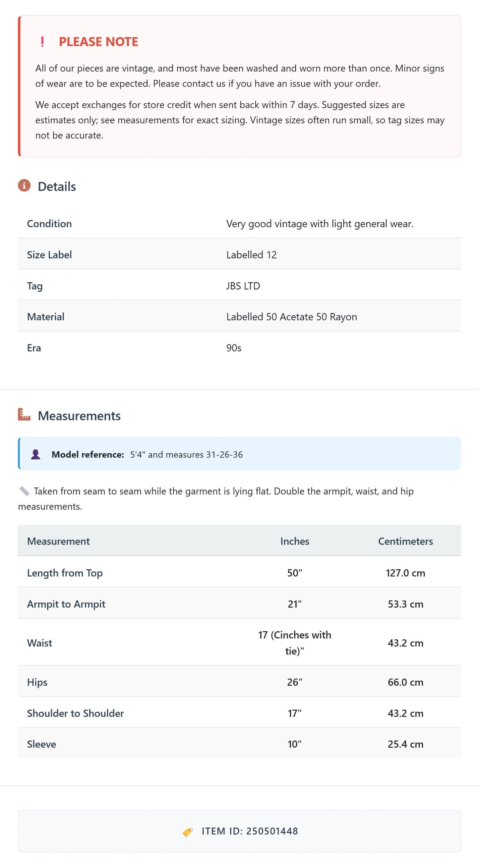Select the Length from Top row
479x868 pixels.
pos(239,573)
